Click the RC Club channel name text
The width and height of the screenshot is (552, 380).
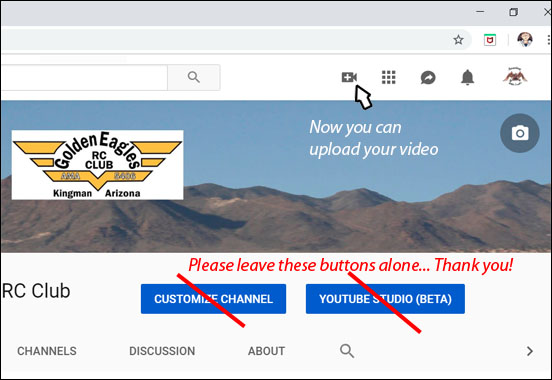click(x=36, y=291)
